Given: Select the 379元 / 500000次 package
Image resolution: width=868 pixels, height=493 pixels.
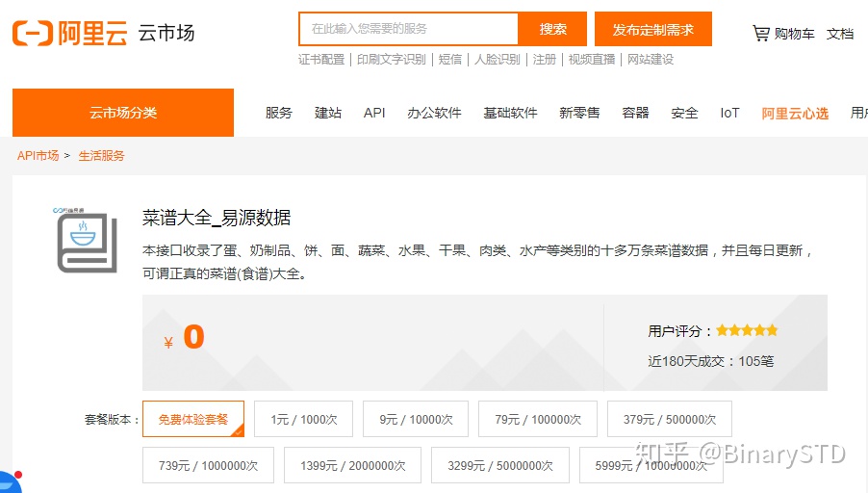Looking at the screenshot, I should tap(669, 419).
